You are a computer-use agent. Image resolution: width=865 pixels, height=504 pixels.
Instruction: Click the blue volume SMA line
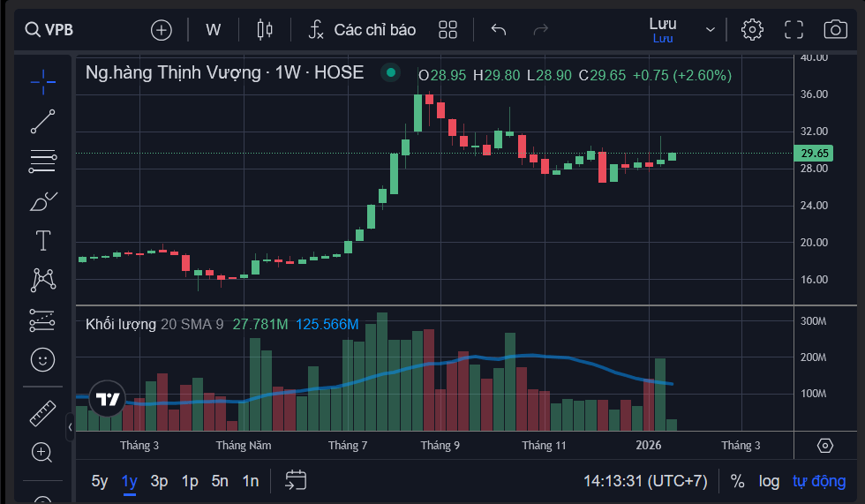tap(530, 356)
